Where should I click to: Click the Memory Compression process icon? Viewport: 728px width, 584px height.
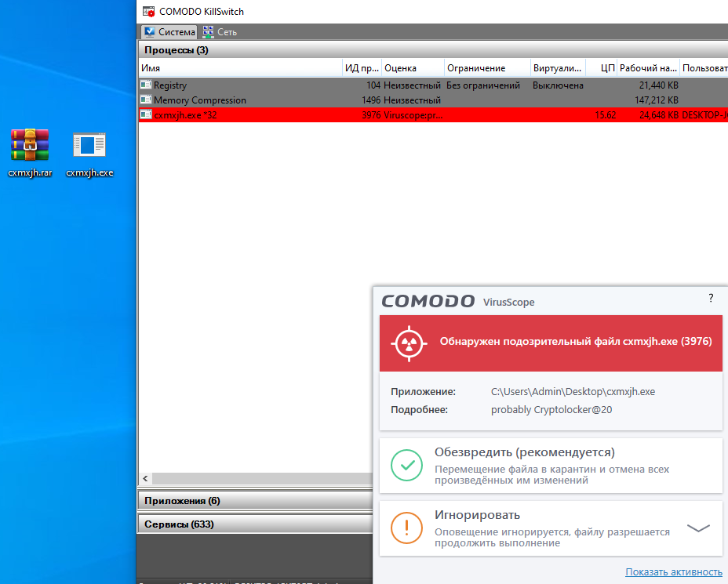point(146,100)
